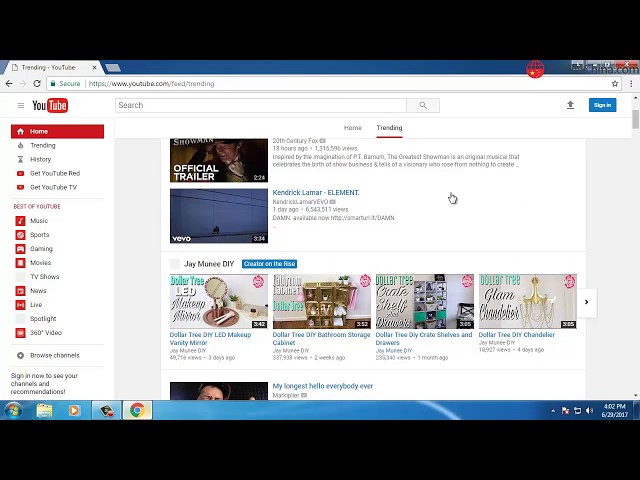Screen dimensions: 640x480
Task: Click Browse channels plus icon
Action: (x=20, y=356)
